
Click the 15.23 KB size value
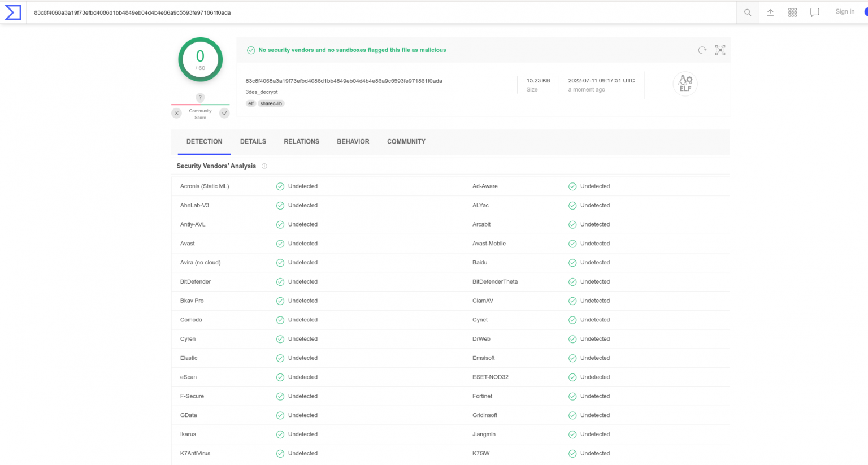click(538, 81)
